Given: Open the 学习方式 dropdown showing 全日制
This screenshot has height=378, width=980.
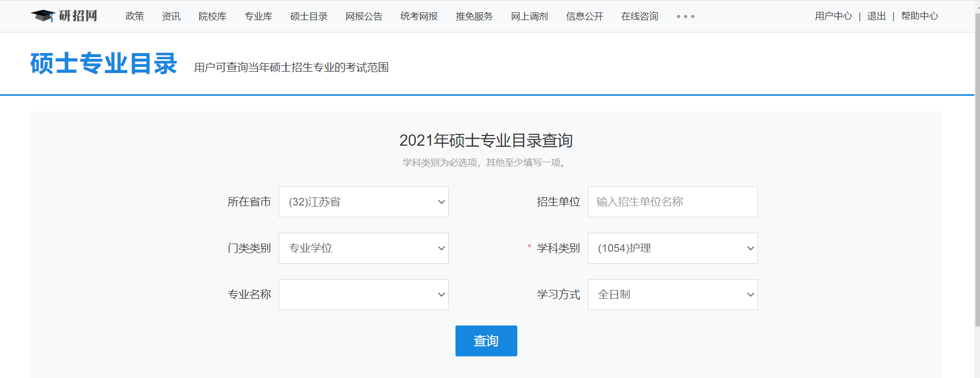Looking at the screenshot, I should click(672, 295).
